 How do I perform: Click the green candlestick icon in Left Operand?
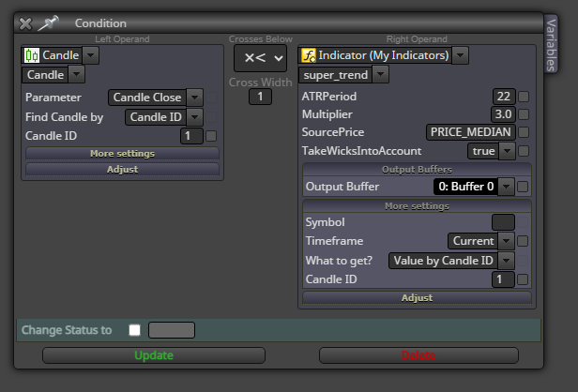coord(32,55)
